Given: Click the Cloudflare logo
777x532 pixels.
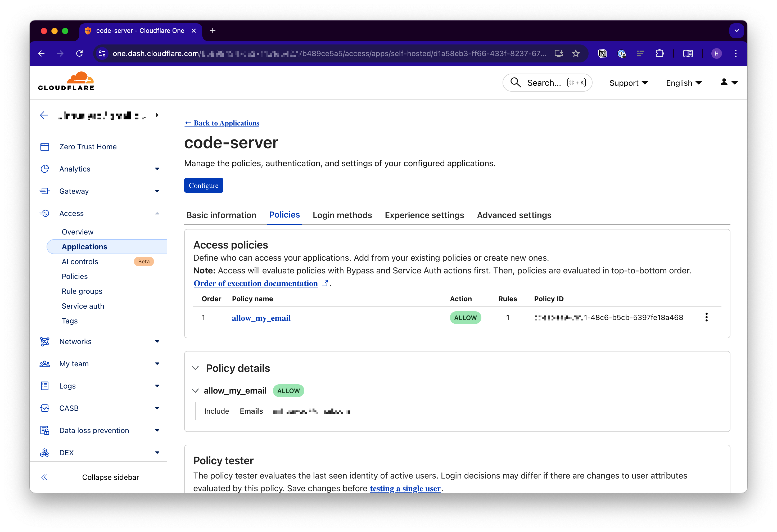Looking at the screenshot, I should tap(66, 81).
